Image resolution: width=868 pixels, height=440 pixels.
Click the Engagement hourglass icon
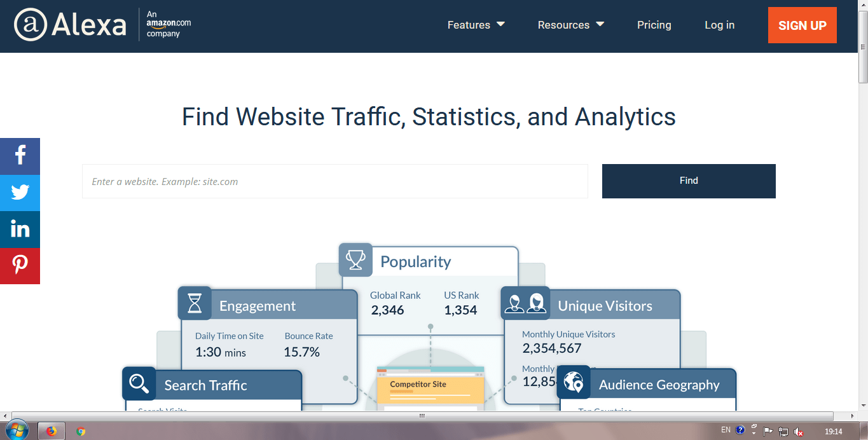pyautogui.click(x=195, y=303)
